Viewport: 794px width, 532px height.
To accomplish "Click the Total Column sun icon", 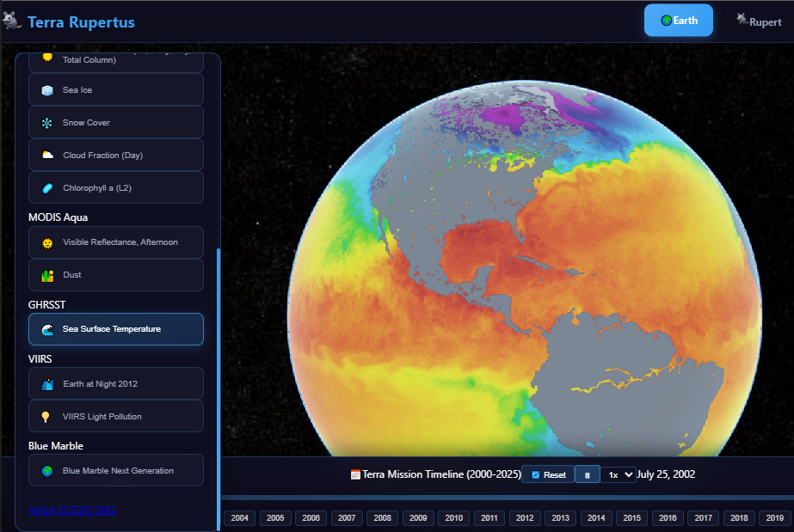I will [x=47, y=57].
